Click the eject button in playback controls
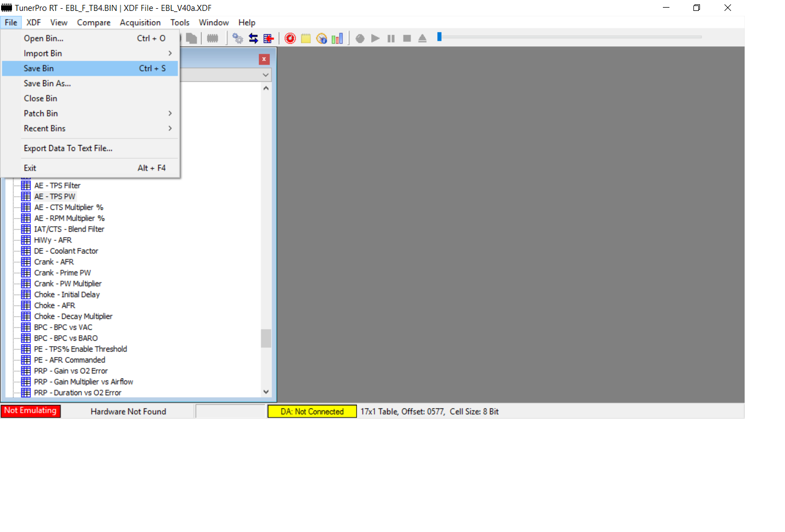This screenshot has height=532, width=785. tap(422, 38)
